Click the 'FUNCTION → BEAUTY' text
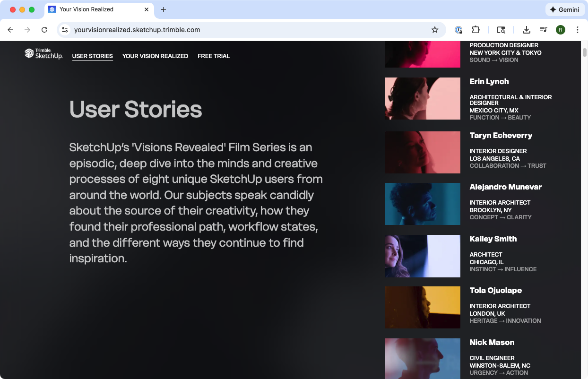588x379 pixels. click(x=500, y=117)
